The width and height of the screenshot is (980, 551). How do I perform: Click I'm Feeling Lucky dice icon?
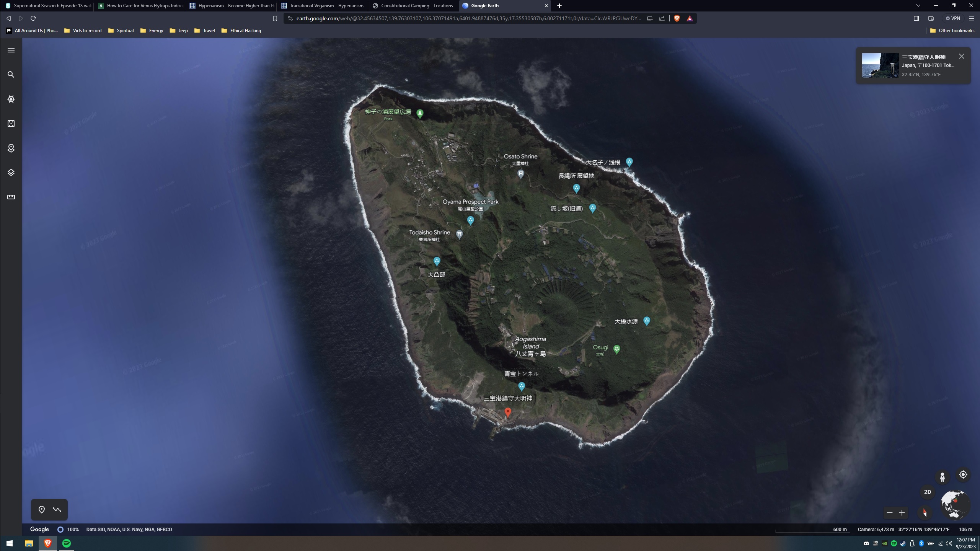[x=11, y=124]
